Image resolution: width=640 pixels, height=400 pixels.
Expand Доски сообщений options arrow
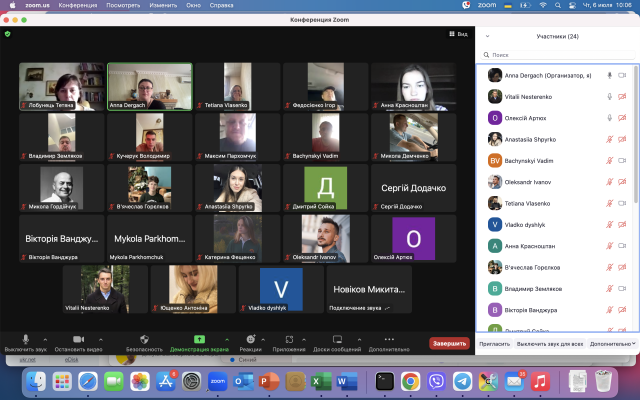pyautogui.click(x=359, y=339)
